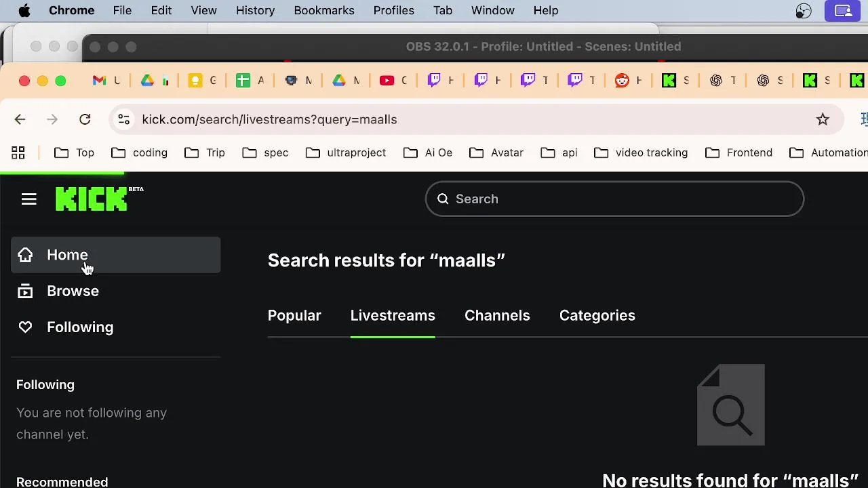Click the "Recommended" sidebar heading

pos(62,481)
